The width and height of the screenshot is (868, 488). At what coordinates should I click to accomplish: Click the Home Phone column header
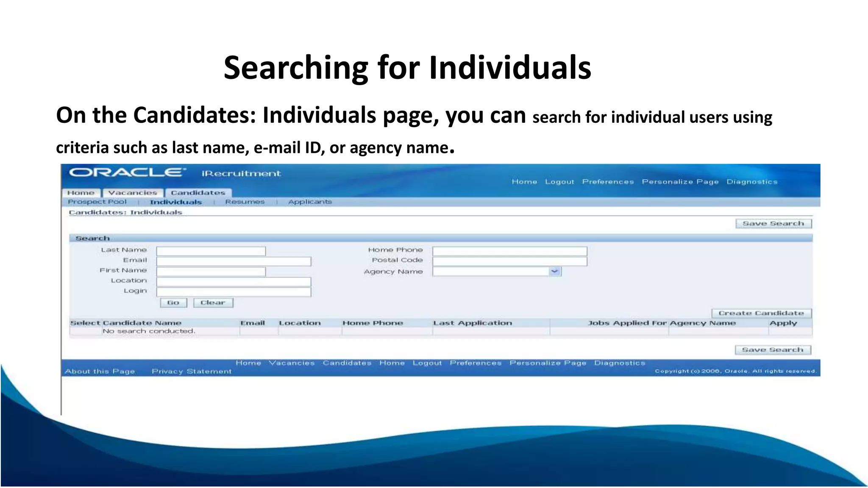[x=373, y=323]
